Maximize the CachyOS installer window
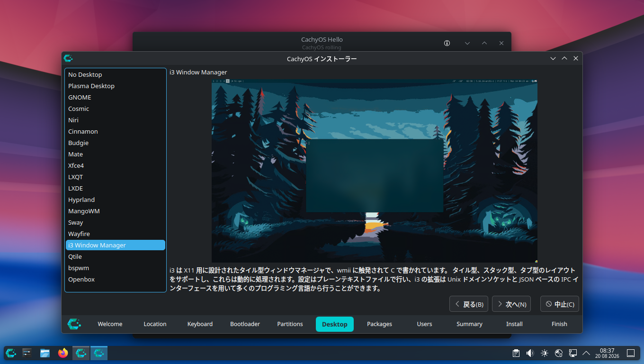The width and height of the screenshot is (644, 364). pyautogui.click(x=564, y=58)
